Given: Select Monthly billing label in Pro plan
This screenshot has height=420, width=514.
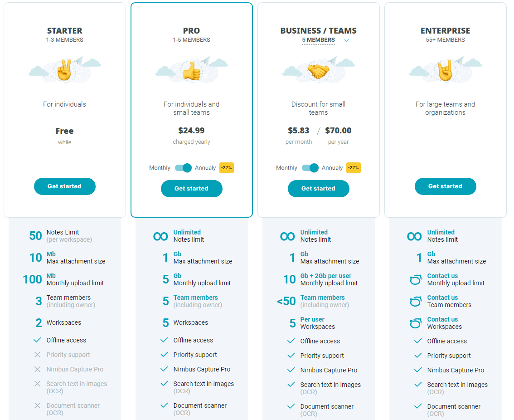Looking at the screenshot, I should coord(160,168).
